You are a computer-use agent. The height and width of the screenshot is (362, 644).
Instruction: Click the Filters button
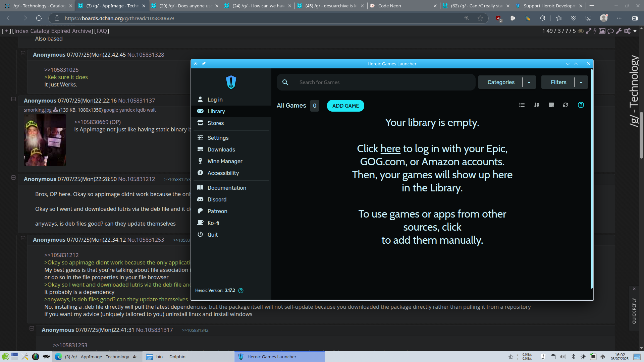[x=558, y=82]
